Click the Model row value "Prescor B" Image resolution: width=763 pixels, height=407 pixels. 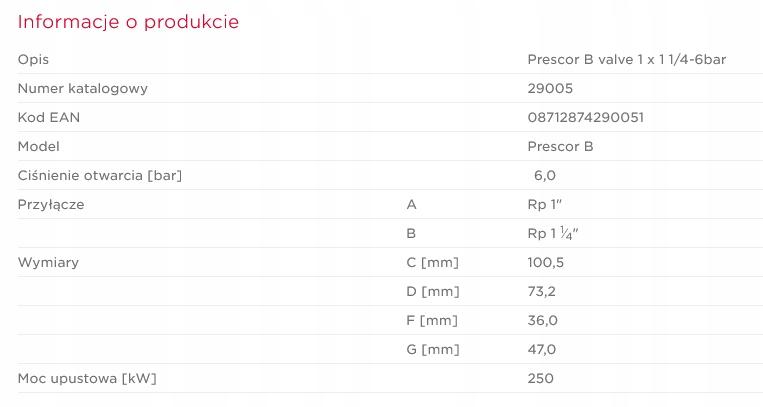click(x=560, y=146)
